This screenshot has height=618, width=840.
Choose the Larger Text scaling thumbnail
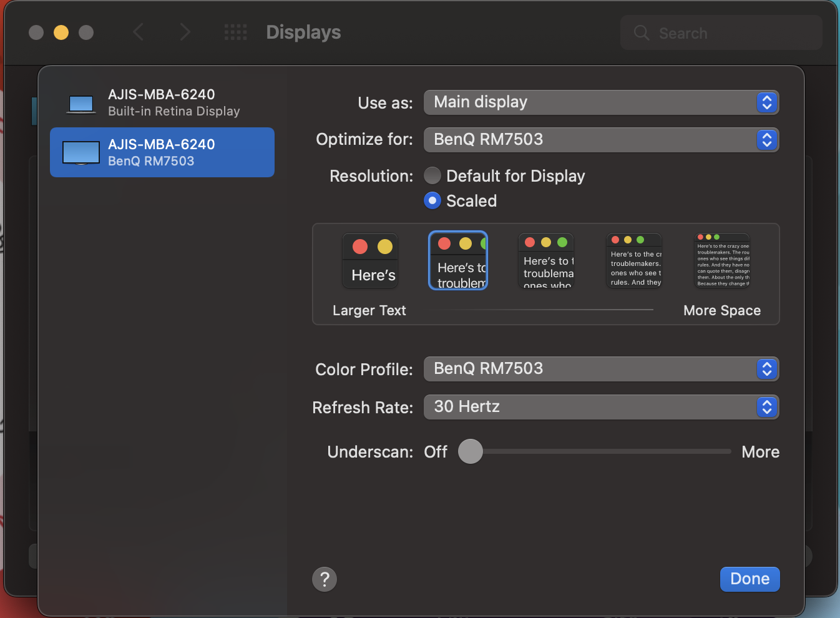pyautogui.click(x=370, y=261)
